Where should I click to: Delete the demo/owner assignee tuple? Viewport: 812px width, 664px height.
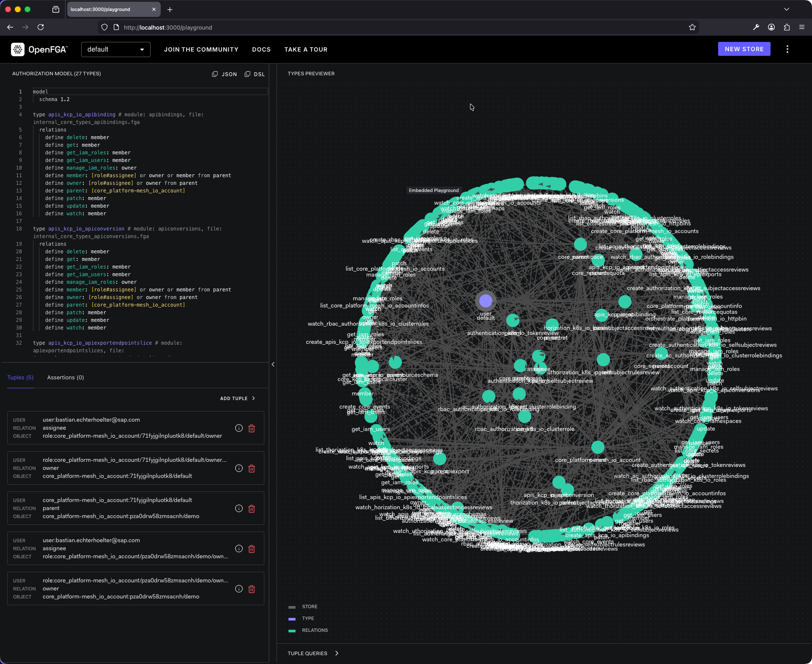(252, 549)
